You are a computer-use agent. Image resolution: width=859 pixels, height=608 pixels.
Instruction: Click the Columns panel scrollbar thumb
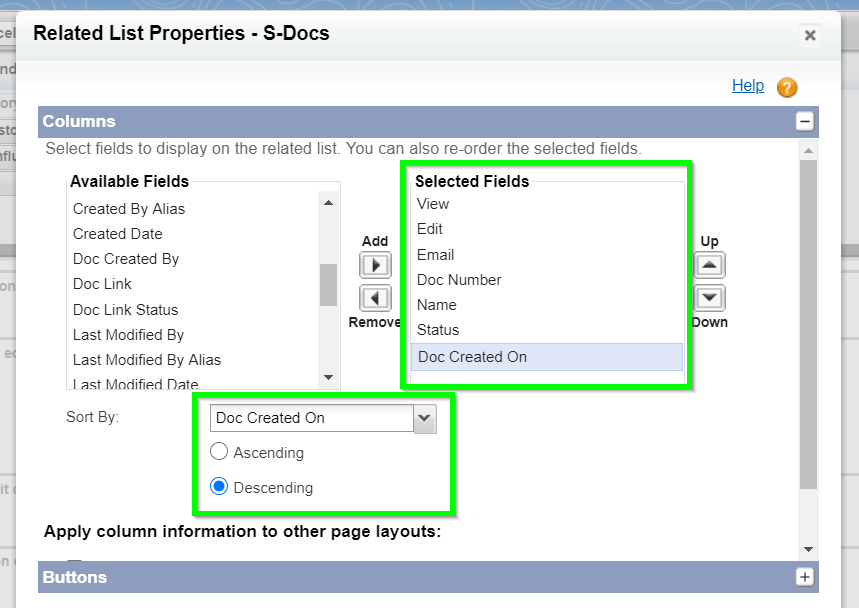[808, 324]
